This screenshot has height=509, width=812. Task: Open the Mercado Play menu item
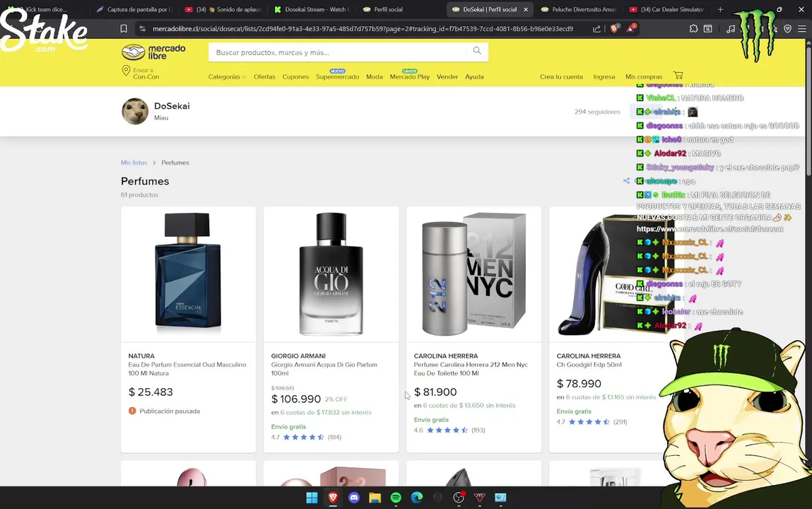[410, 76]
